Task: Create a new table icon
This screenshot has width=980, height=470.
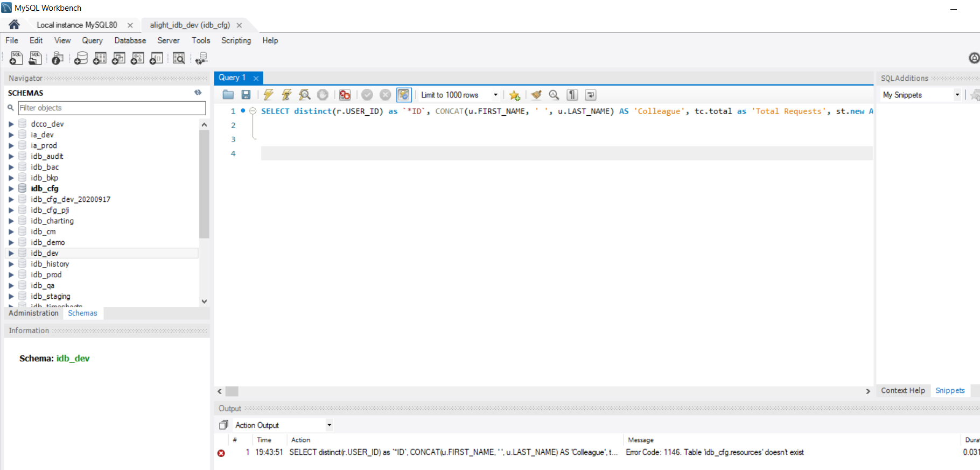Action: coord(100,58)
